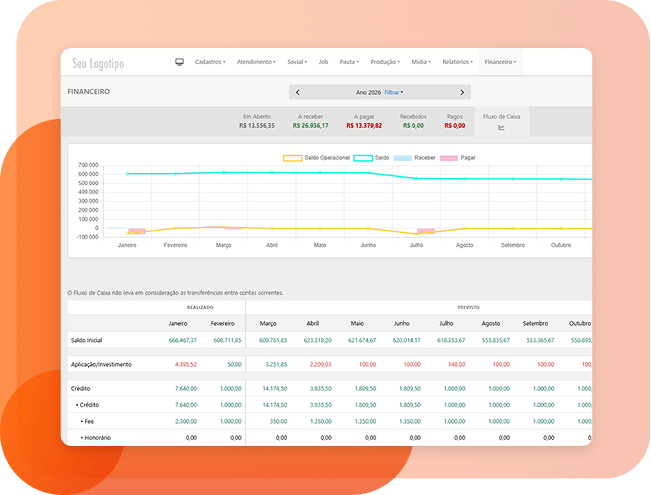Click the Fee row in the table
Image resolution: width=651 pixels, height=495 pixels.
pyautogui.click(x=89, y=422)
